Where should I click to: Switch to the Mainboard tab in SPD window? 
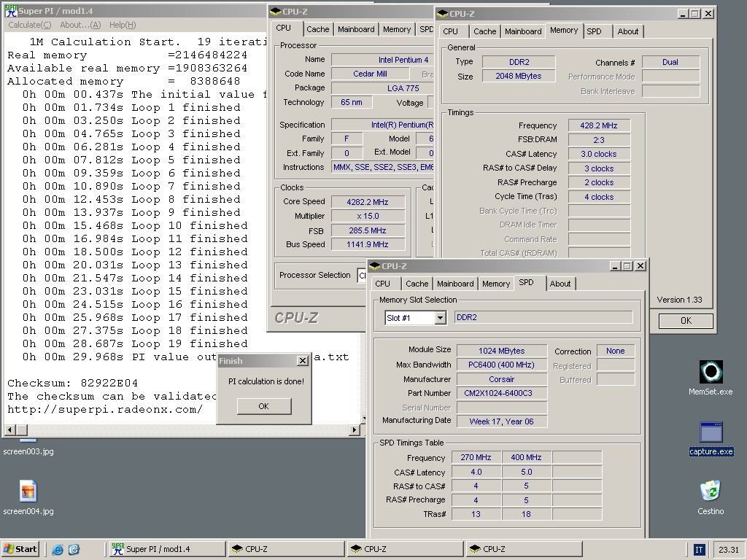coord(455,284)
